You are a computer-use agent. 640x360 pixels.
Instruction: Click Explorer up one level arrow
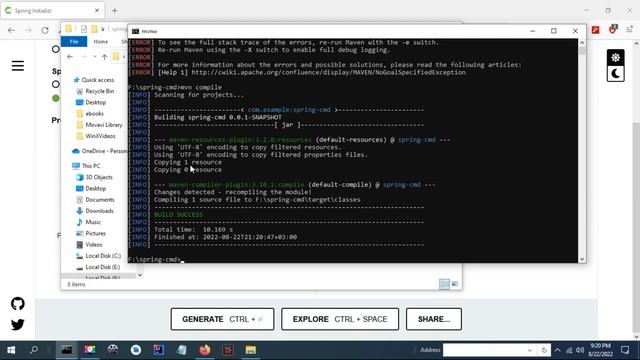click(x=104, y=57)
